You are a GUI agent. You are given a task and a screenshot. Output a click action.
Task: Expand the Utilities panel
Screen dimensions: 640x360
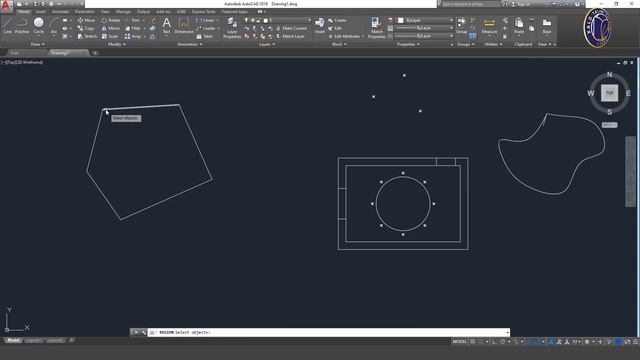pyautogui.click(x=493, y=44)
